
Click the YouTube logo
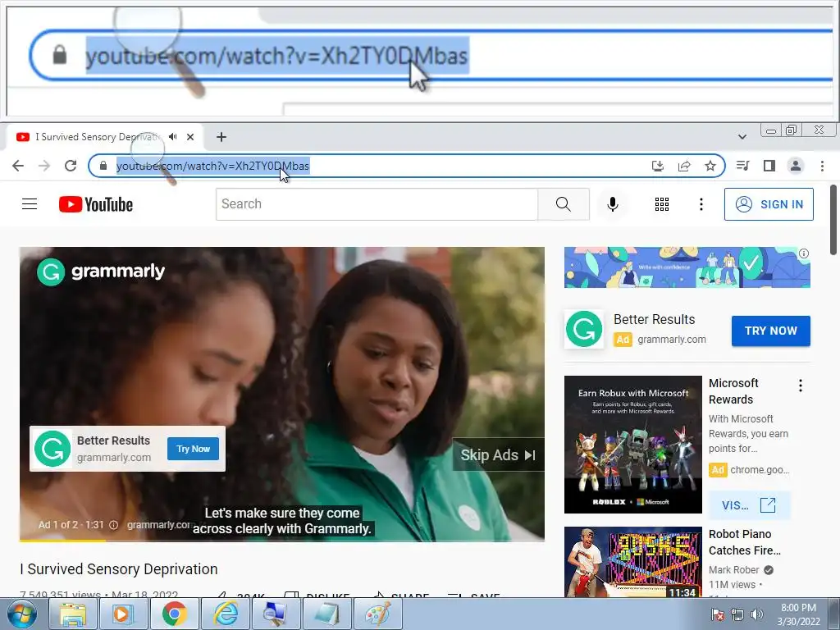pos(96,204)
